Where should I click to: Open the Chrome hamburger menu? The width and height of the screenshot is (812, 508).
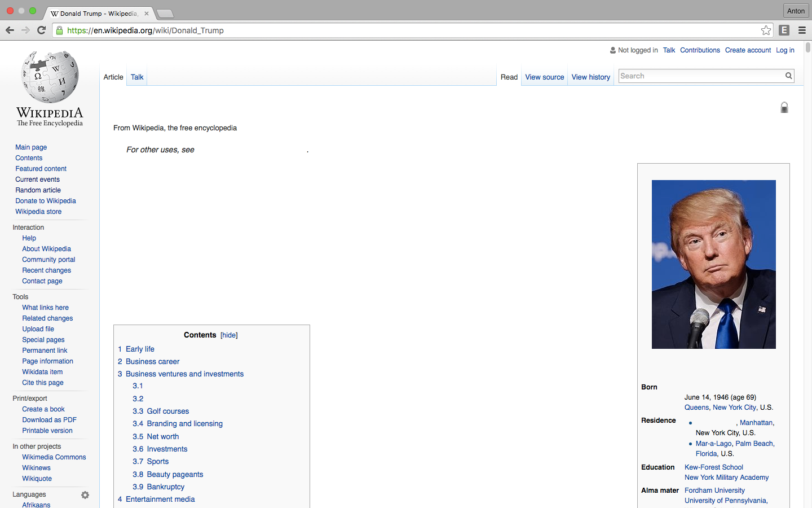click(802, 30)
